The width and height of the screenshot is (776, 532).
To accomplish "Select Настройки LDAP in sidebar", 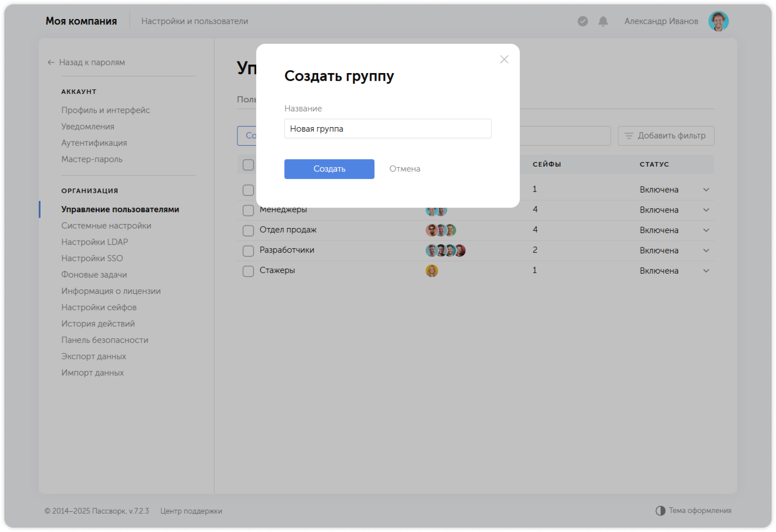I will 95,242.
